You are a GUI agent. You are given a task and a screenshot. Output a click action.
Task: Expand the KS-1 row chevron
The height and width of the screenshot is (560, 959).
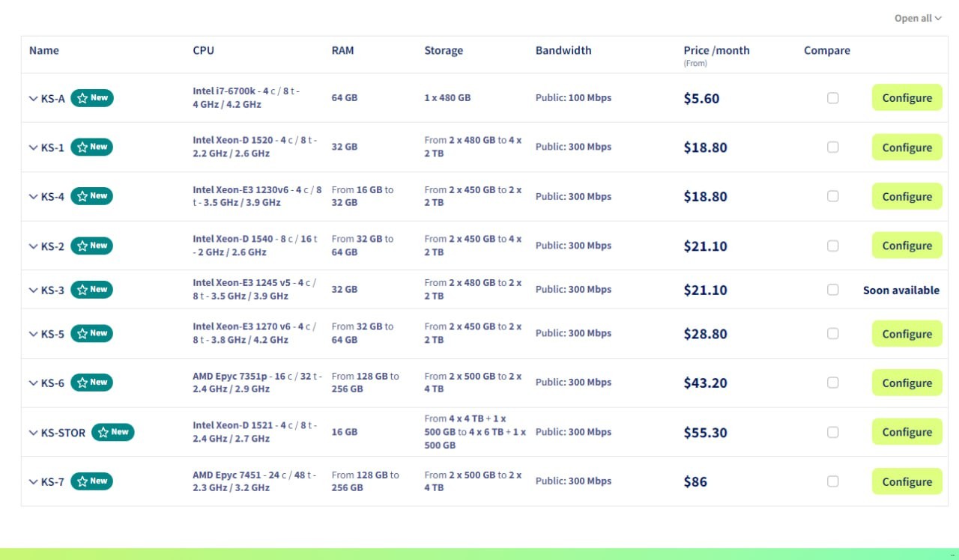point(33,147)
